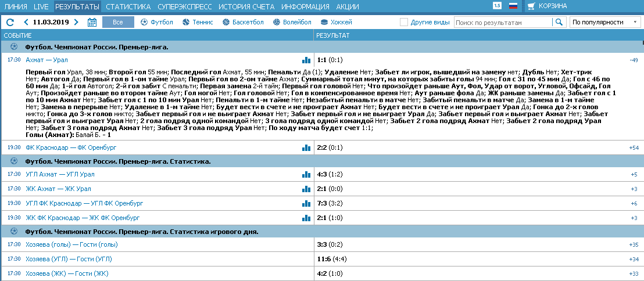Click the Поиск по результатам search field
This screenshot has width=644, height=281.
tap(503, 22)
